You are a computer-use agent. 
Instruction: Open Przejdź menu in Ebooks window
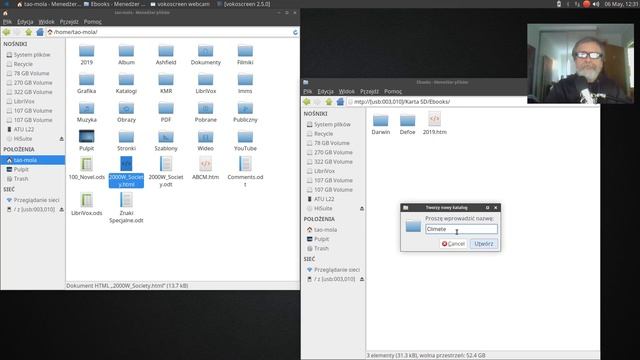[369, 91]
